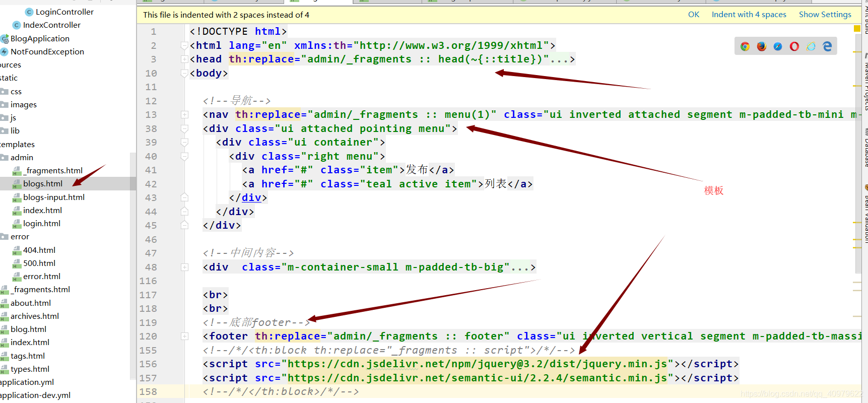Click the closing div tag on line 43
The width and height of the screenshot is (868, 403).
pos(248,198)
